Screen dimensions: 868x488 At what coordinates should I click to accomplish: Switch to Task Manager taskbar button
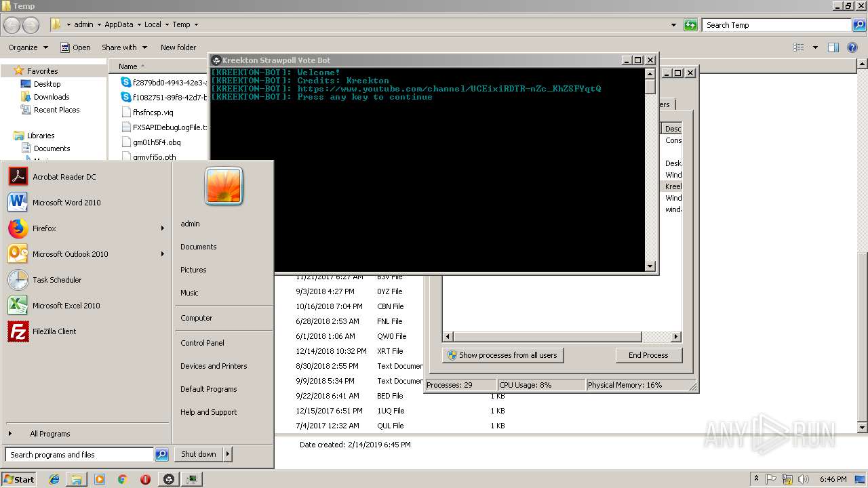[x=193, y=479]
